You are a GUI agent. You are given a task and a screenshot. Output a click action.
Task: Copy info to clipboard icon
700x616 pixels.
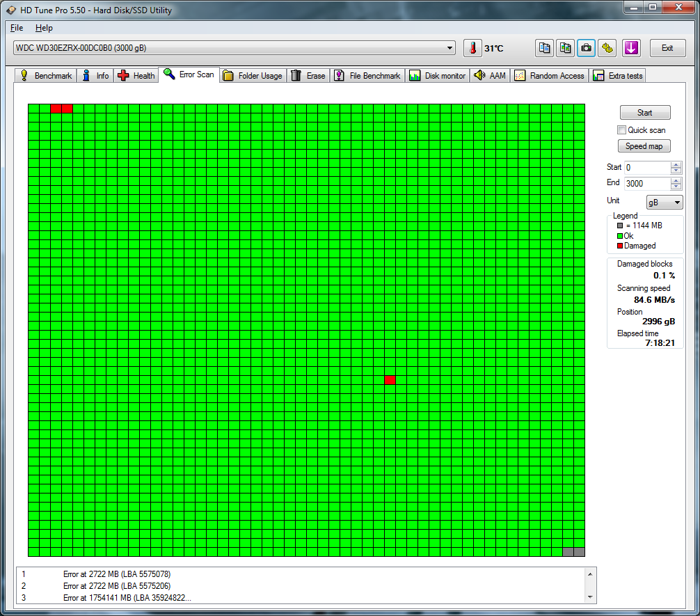click(544, 48)
